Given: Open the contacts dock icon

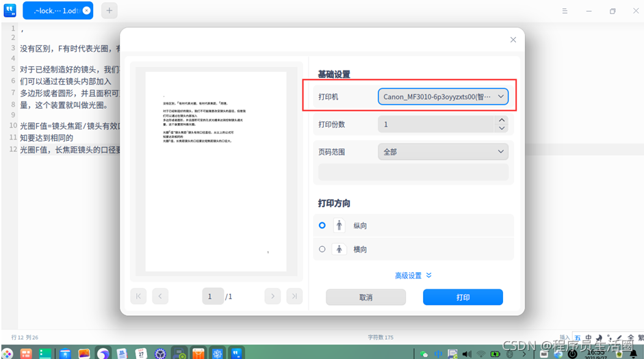Looking at the screenshot, I should click(122, 354).
